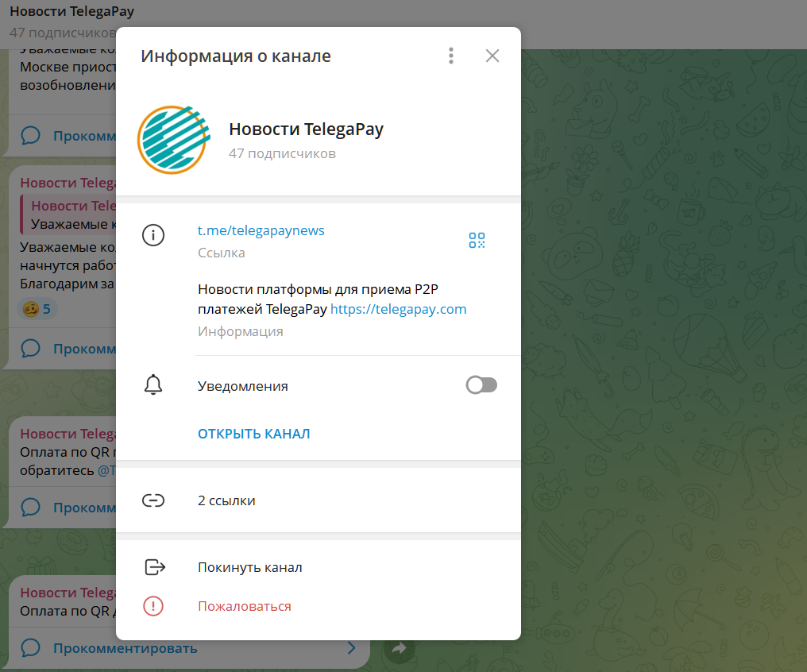This screenshot has width=807, height=672.
Task: Click the chain link icon near 2 ссылки
Action: click(153, 500)
